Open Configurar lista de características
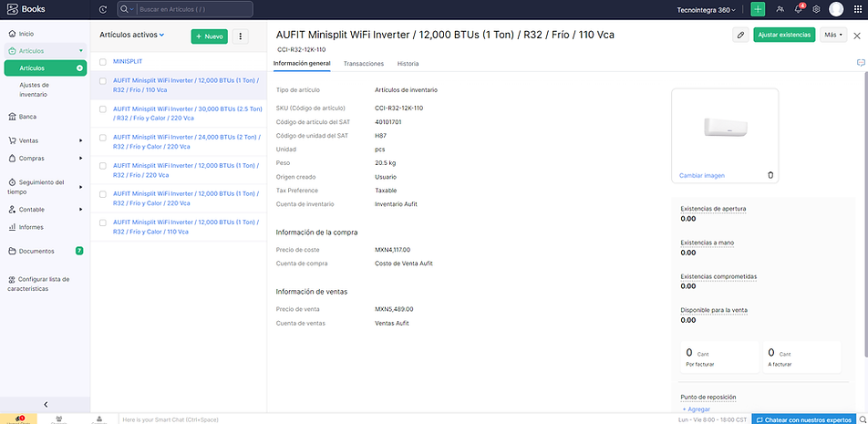This screenshot has height=424, width=868. point(38,284)
